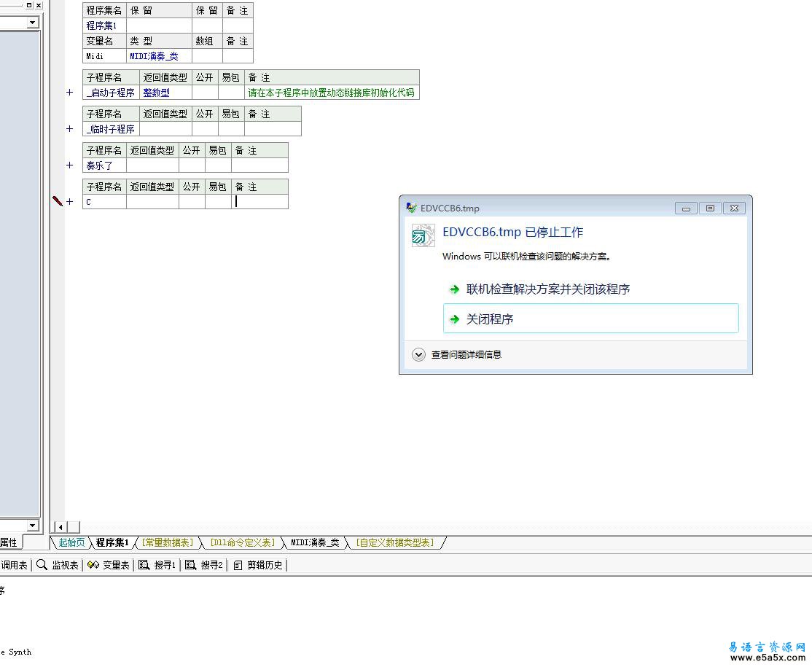Expand the C subroutine

click(x=70, y=201)
